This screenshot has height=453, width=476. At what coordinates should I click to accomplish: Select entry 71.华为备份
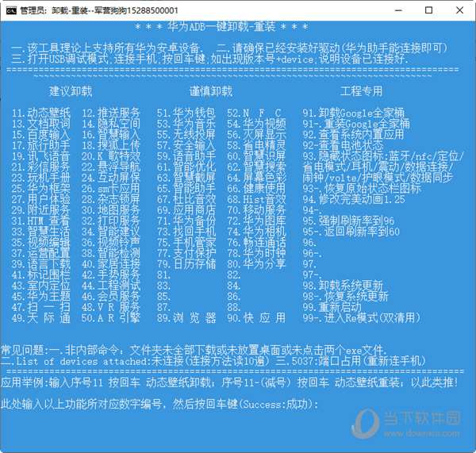coord(186,221)
